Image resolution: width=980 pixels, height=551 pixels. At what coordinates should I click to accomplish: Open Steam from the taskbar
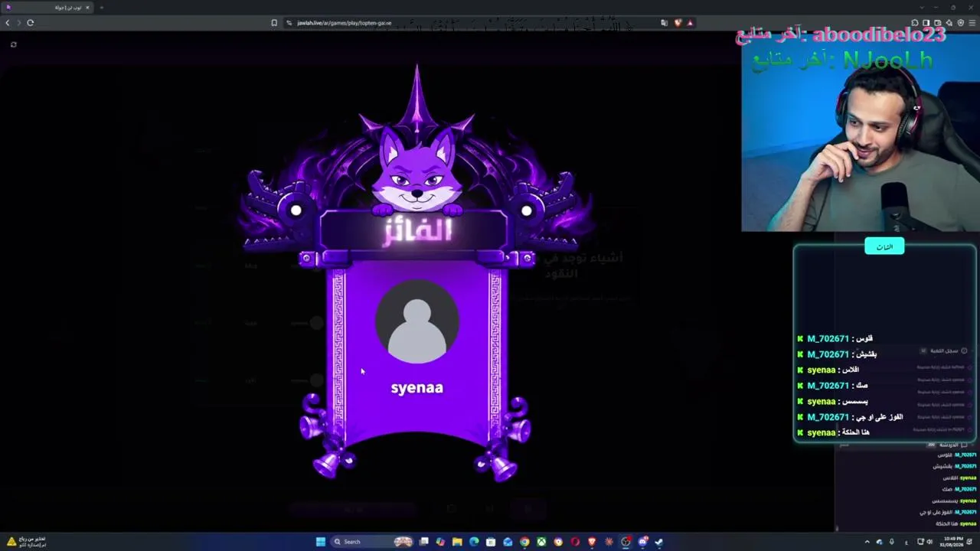(x=659, y=542)
